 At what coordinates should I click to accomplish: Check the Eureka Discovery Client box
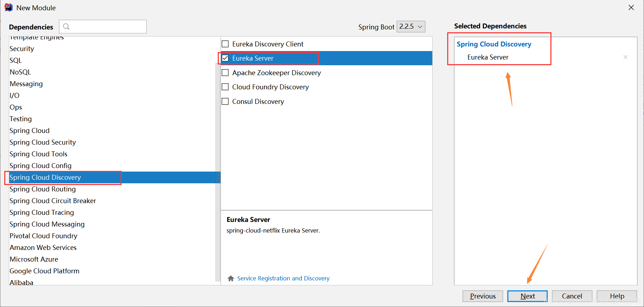click(225, 44)
